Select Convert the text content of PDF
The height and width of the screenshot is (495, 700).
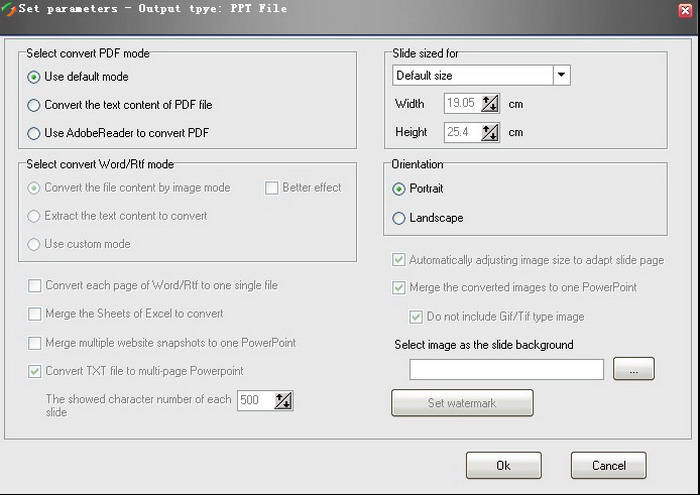(35, 105)
